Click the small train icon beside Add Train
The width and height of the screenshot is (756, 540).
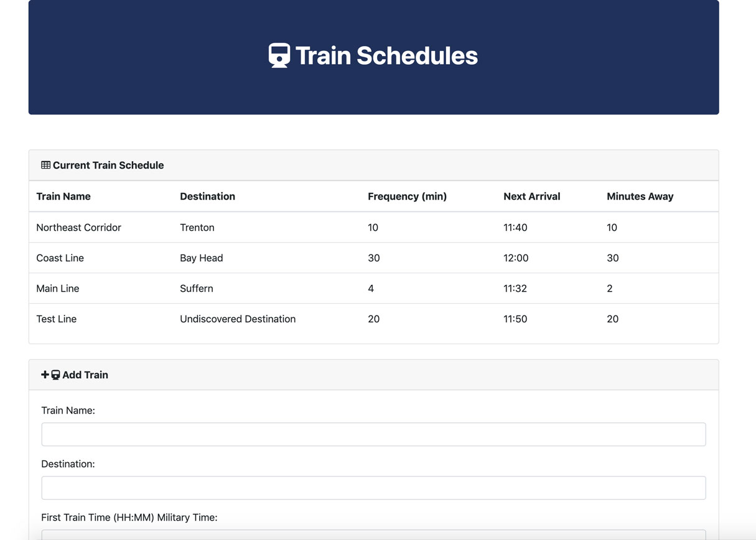pyautogui.click(x=55, y=375)
